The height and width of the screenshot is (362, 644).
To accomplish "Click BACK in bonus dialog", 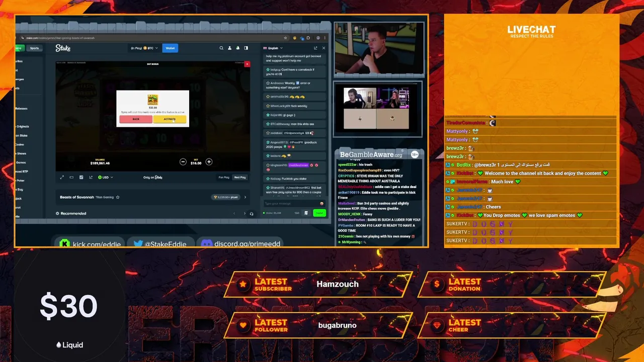I will (x=136, y=119).
